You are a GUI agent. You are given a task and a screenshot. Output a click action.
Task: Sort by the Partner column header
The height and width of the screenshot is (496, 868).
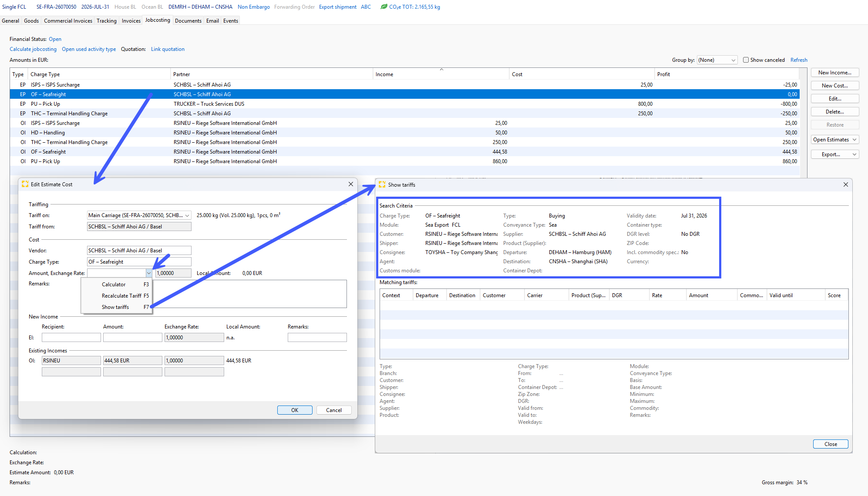click(272, 74)
